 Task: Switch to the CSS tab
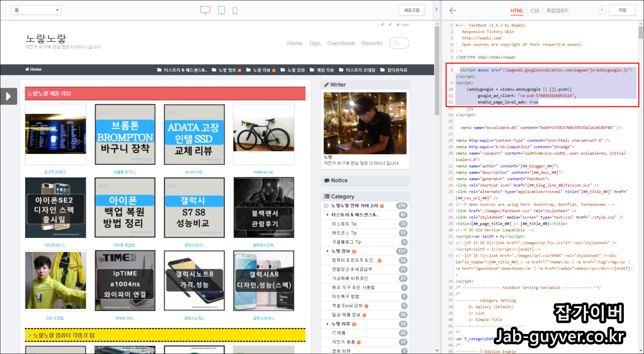(x=535, y=11)
